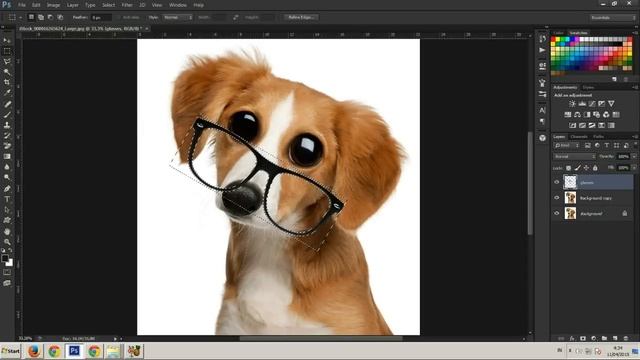This screenshot has height=360, width=640.
Task: Toggle lock transparent pixels
Action: (x=568, y=168)
